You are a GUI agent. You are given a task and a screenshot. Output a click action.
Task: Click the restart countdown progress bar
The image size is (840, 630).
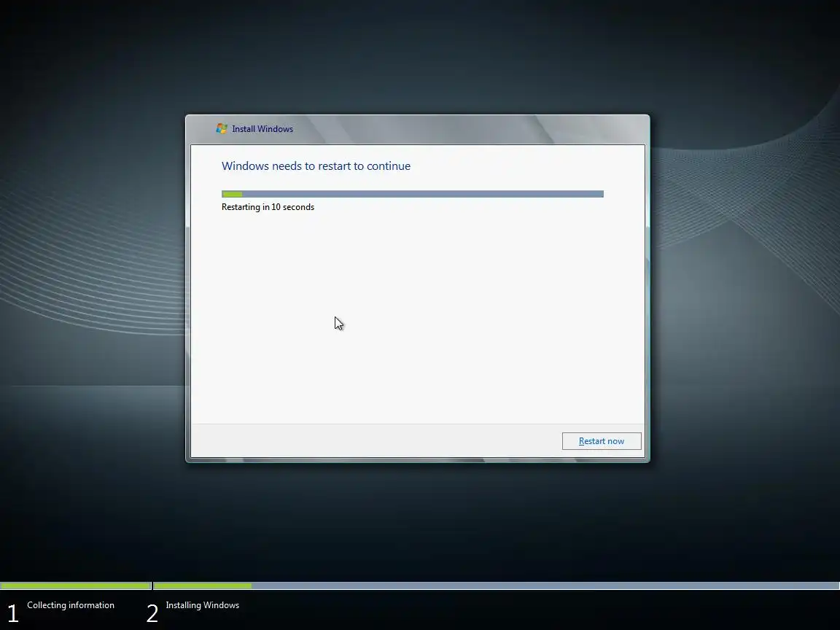click(x=413, y=194)
